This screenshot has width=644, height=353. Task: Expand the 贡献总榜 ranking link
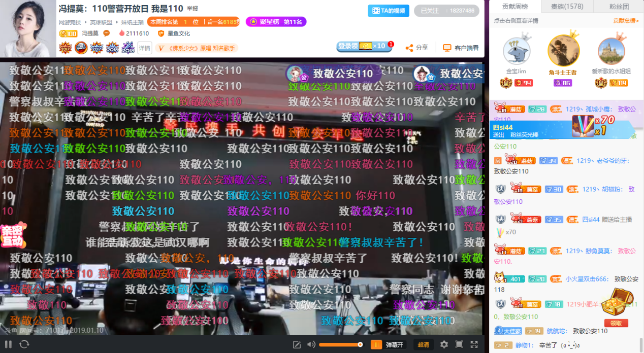pos(625,21)
